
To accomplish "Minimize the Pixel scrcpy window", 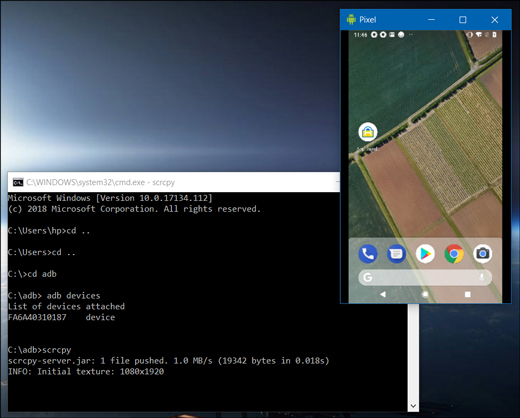I will [x=431, y=20].
